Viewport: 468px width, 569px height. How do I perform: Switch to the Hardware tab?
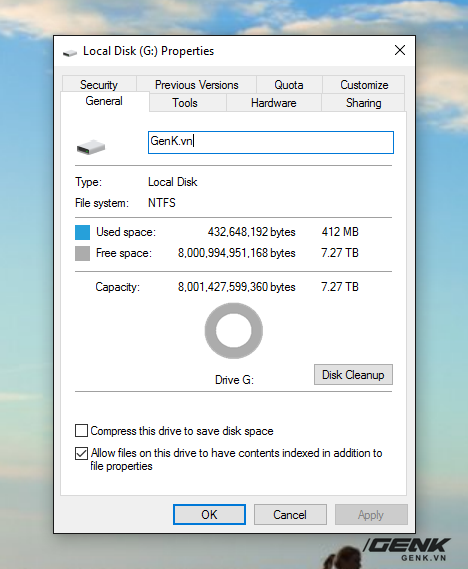[274, 103]
